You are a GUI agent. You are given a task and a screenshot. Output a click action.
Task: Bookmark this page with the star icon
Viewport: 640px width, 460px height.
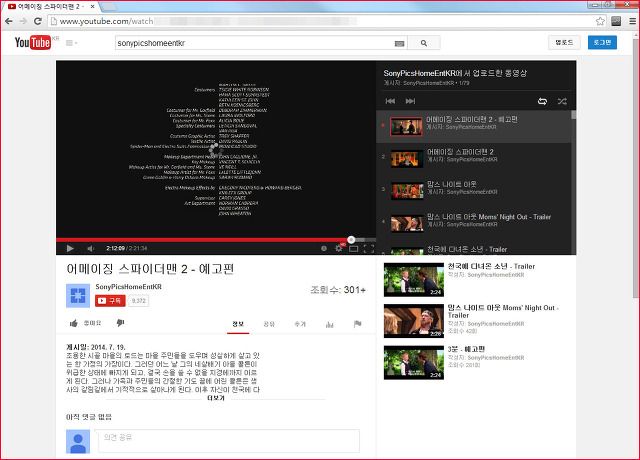(600, 21)
